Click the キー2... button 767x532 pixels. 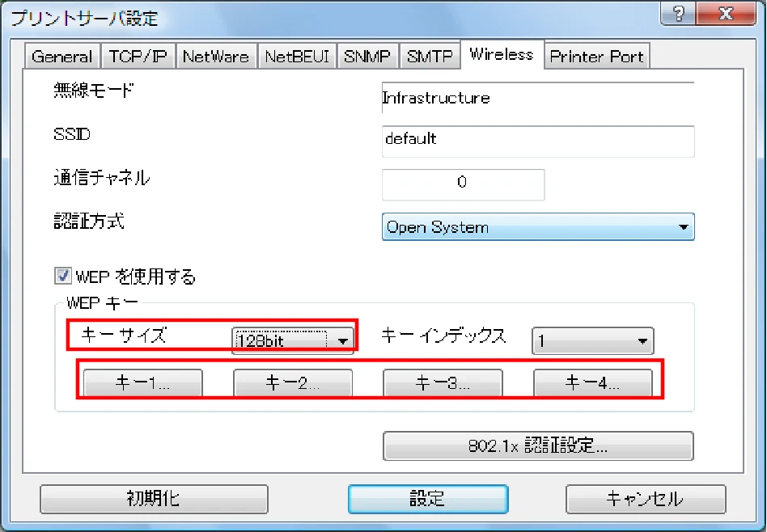[x=293, y=382]
